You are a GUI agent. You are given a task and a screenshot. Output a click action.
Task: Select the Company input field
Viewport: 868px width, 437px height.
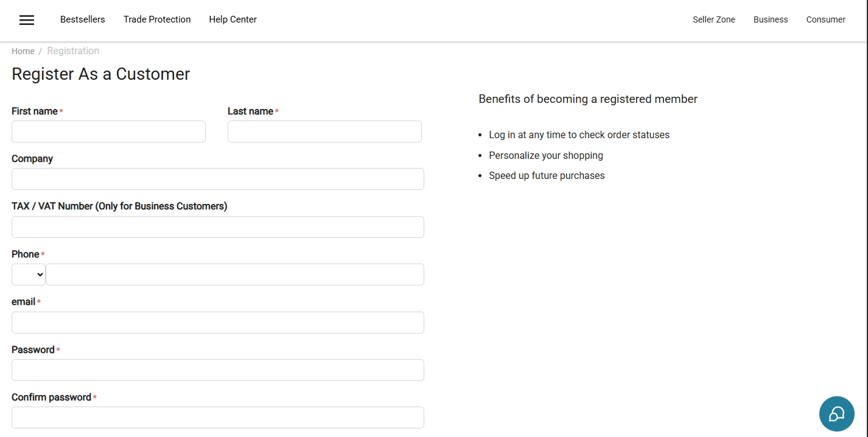pyautogui.click(x=217, y=178)
